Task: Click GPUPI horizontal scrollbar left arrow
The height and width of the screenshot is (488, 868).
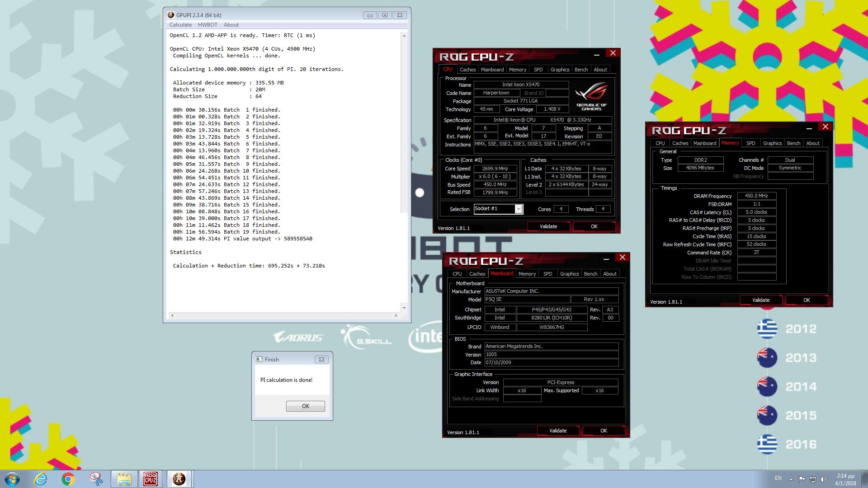Action: coord(172,315)
